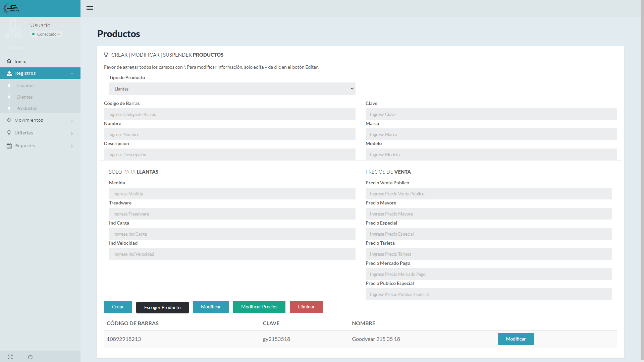Open the Clientes submenu item
This screenshot has height=362, width=644.
(24, 97)
